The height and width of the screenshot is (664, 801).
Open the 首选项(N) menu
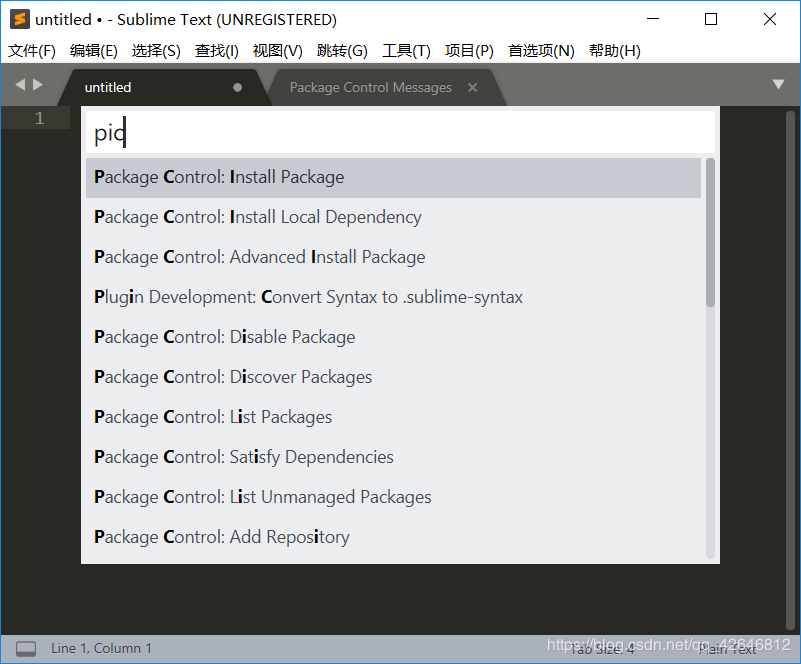541,51
